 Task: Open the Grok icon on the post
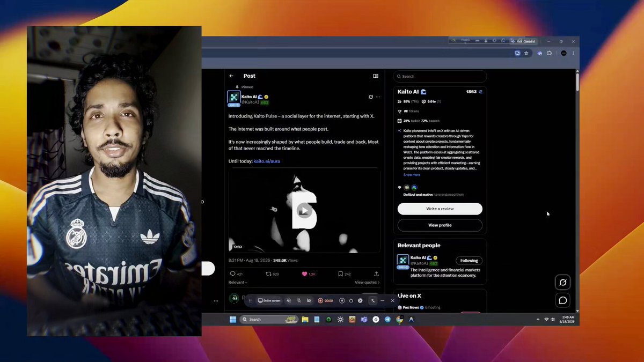pyautogui.click(x=370, y=97)
